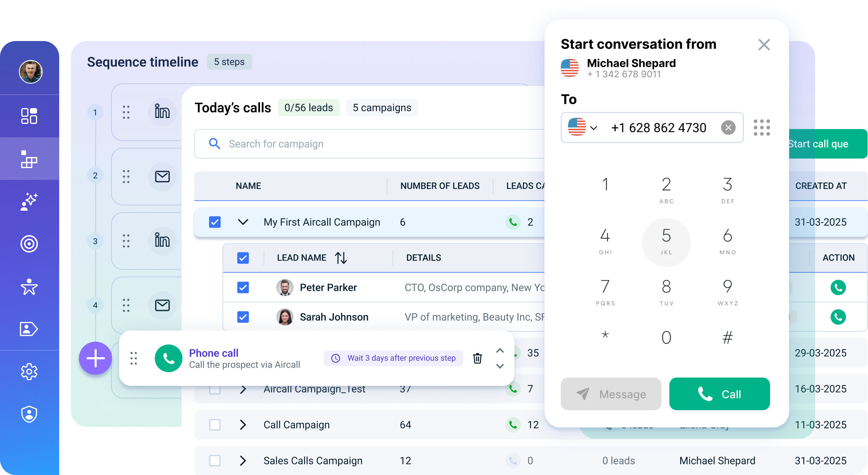The image size is (868, 475).
Task: Uncheck Sarah Johnson lead checkbox
Action: 243,317
